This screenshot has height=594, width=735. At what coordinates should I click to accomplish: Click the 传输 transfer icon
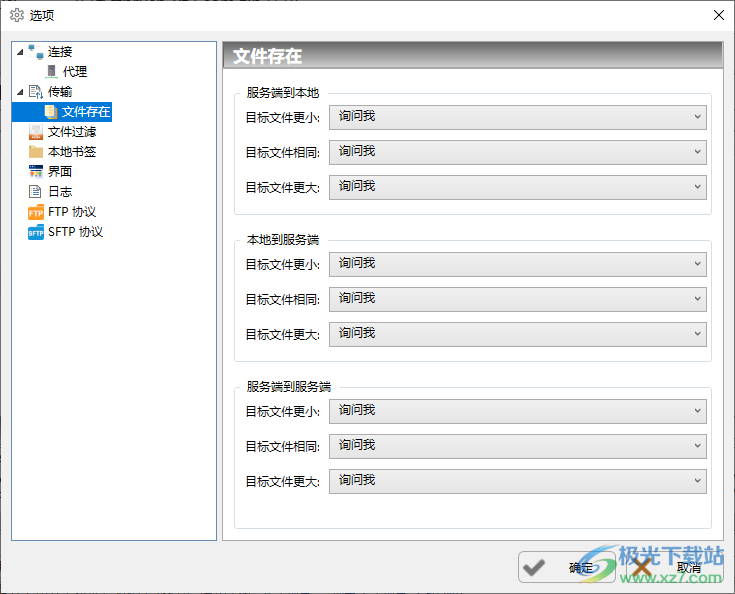pyautogui.click(x=36, y=91)
